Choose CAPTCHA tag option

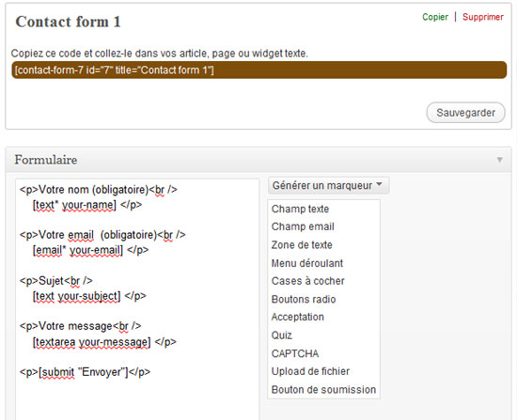[295, 353]
